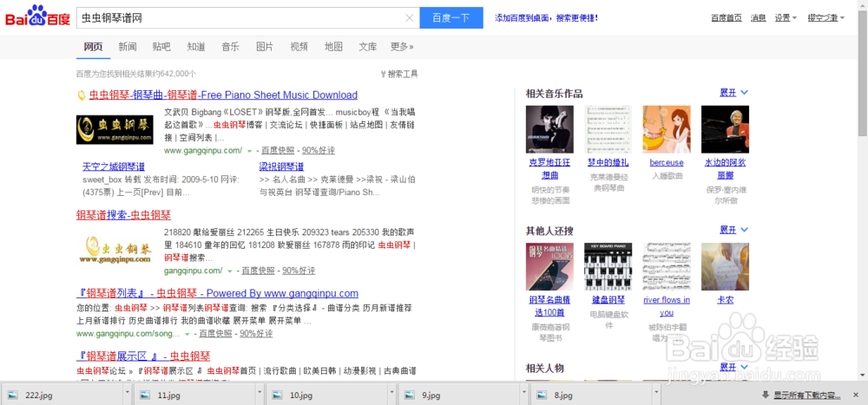The height and width of the screenshot is (405, 868).
Task: Open 消息 link in header
Action: [x=759, y=17]
